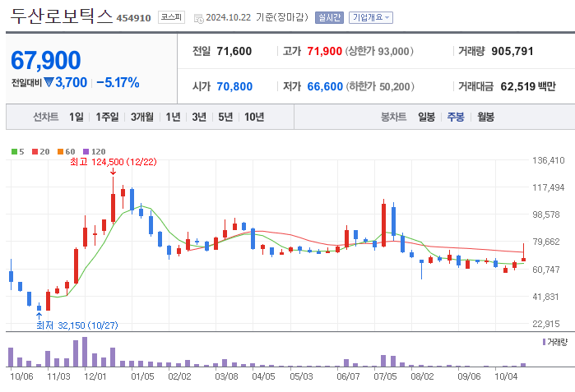Click the 코스피 market badge

coord(171,17)
